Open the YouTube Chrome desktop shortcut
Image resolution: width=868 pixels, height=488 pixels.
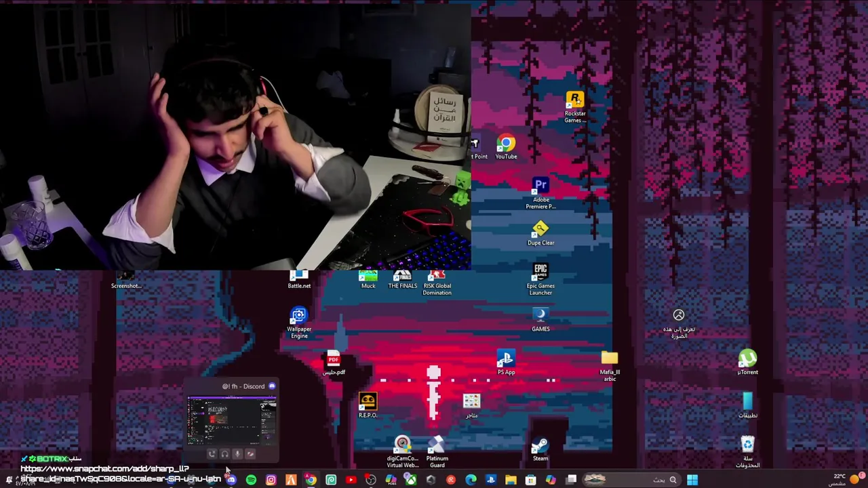click(506, 148)
